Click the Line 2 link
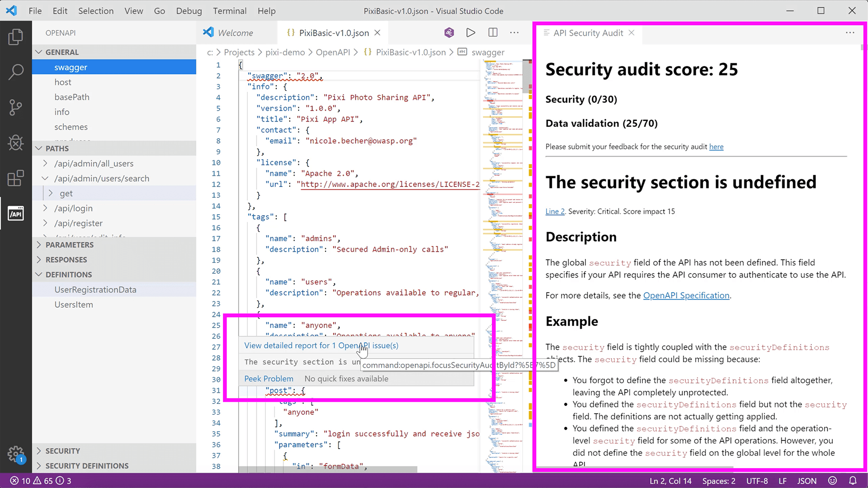868x488 pixels. pyautogui.click(x=555, y=211)
